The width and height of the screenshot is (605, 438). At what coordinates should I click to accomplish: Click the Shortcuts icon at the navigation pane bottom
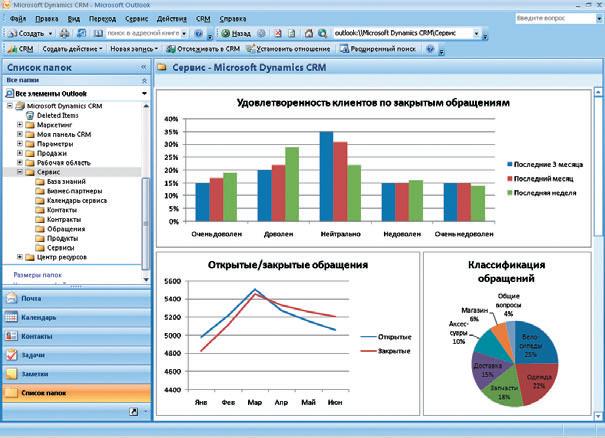[x=134, y=412]
